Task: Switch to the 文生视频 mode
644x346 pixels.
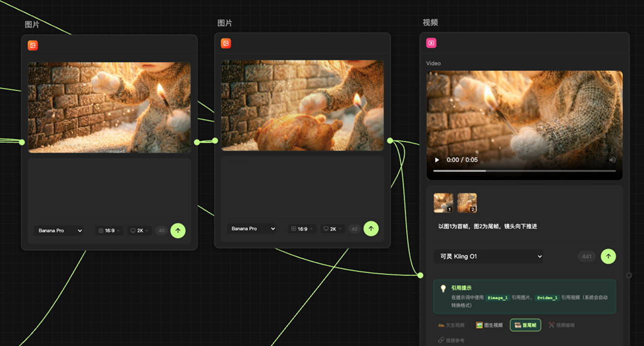Action: (x=451, y=325)
